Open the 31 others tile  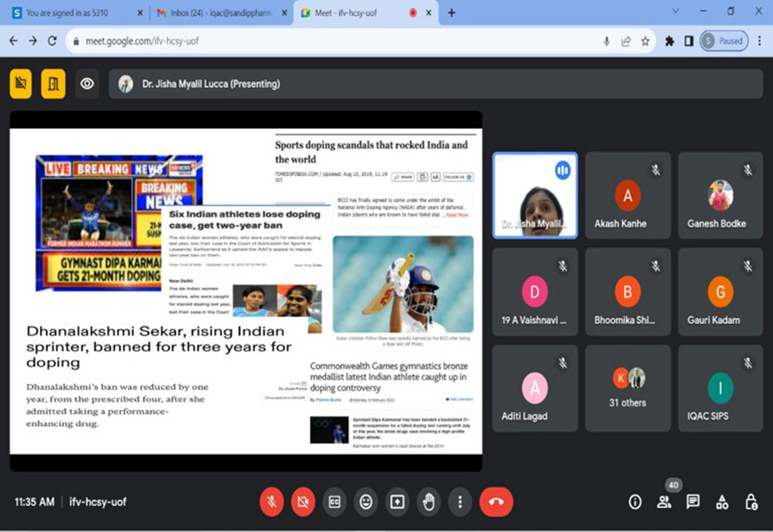627,389
